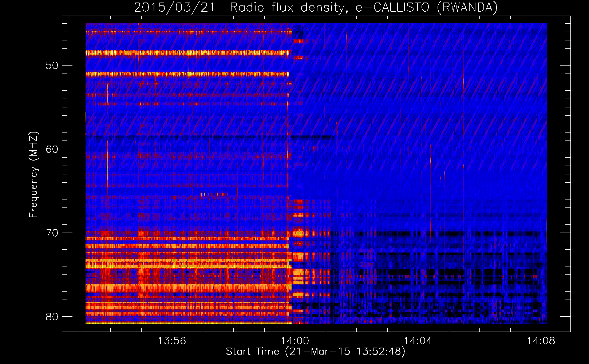Click the 70 frequency tick label
The image size is (589, 364).
point(52,233)
